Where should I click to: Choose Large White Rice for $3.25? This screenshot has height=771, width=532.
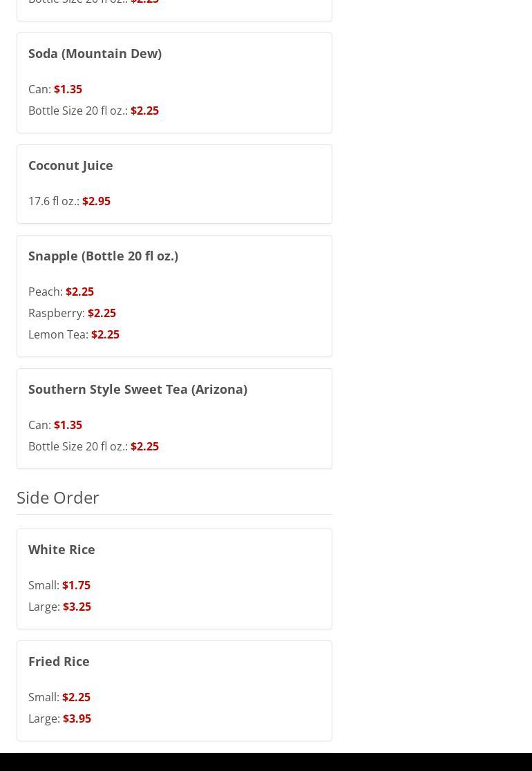coord(59,607)
